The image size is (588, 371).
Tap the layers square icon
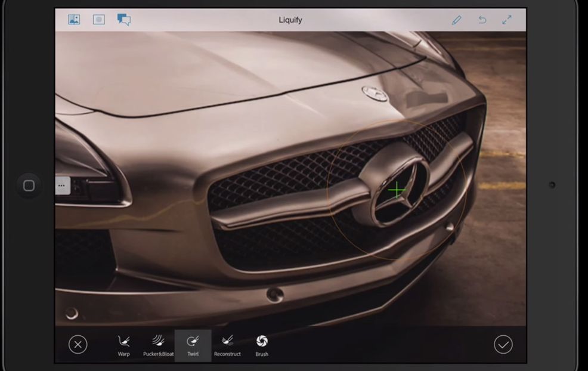[x=99, y=20]
